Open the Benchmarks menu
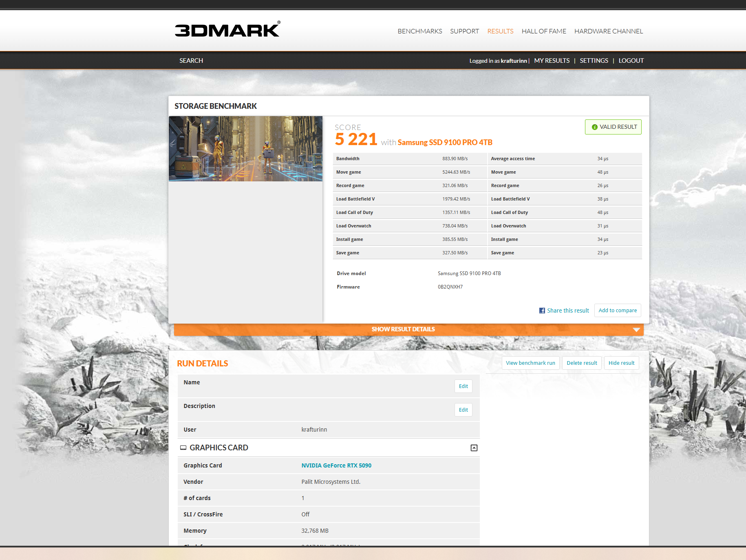The image size is (746, 560). (419, 31)
